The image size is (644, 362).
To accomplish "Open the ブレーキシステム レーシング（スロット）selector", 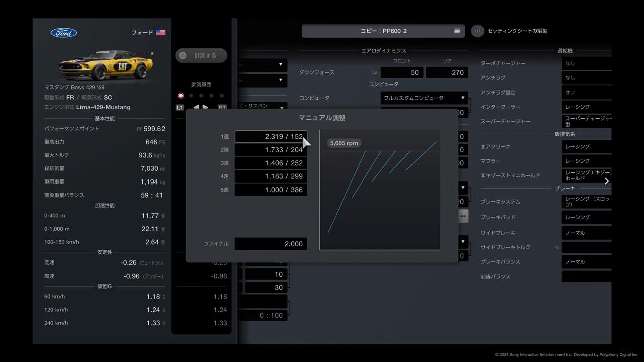I will coord(587,202).
